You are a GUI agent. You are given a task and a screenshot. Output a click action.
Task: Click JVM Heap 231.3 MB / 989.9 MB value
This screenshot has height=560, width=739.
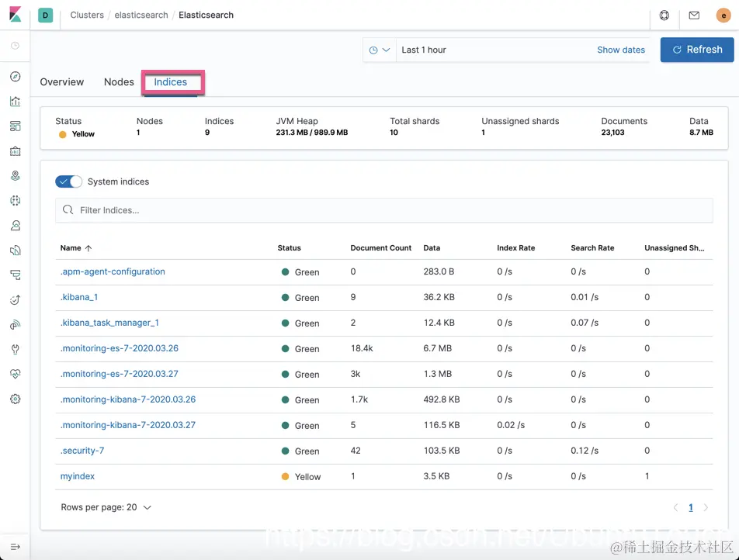312,133
